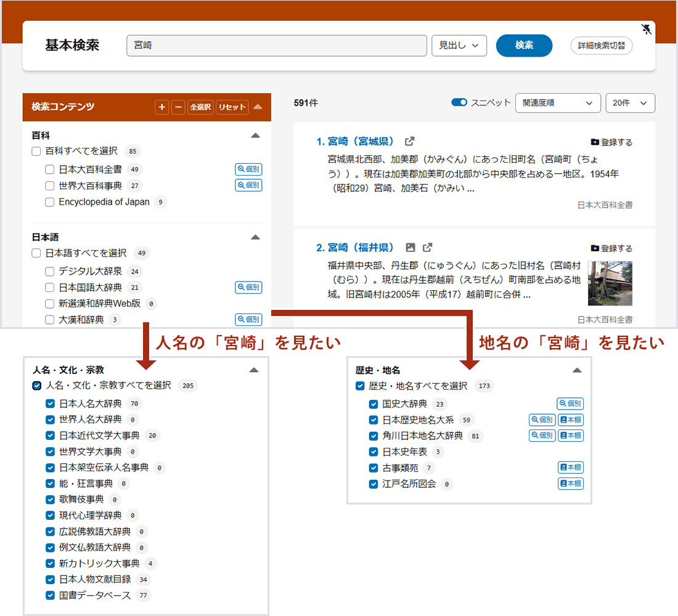Uncheck the 歌舞伎事典 checkbox
Screen dimensions: 678x616
click(50, 500)
